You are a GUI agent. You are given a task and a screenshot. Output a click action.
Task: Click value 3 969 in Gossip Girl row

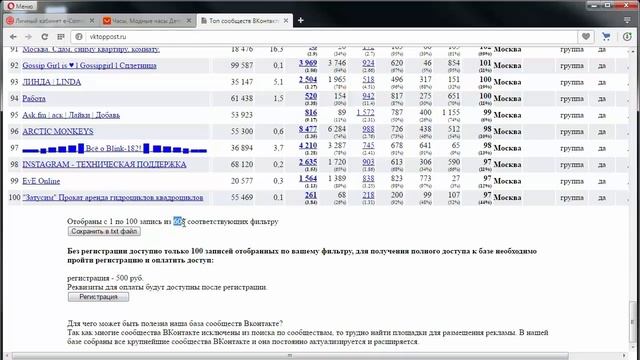click(308, 63)
